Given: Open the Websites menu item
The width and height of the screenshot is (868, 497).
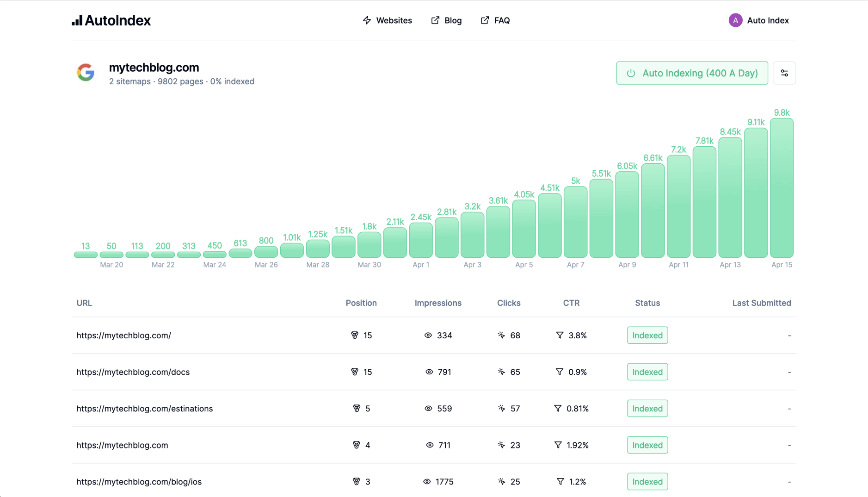Looking at the screenshot, I should pos(387,20).
